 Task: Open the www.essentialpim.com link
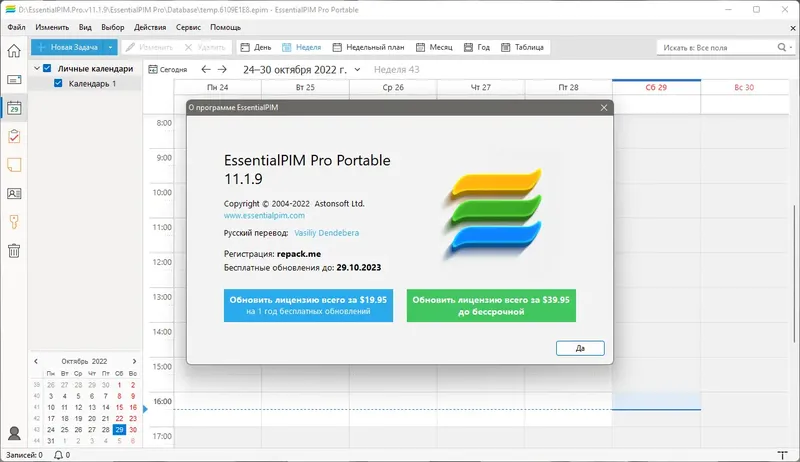click(264, 215)
